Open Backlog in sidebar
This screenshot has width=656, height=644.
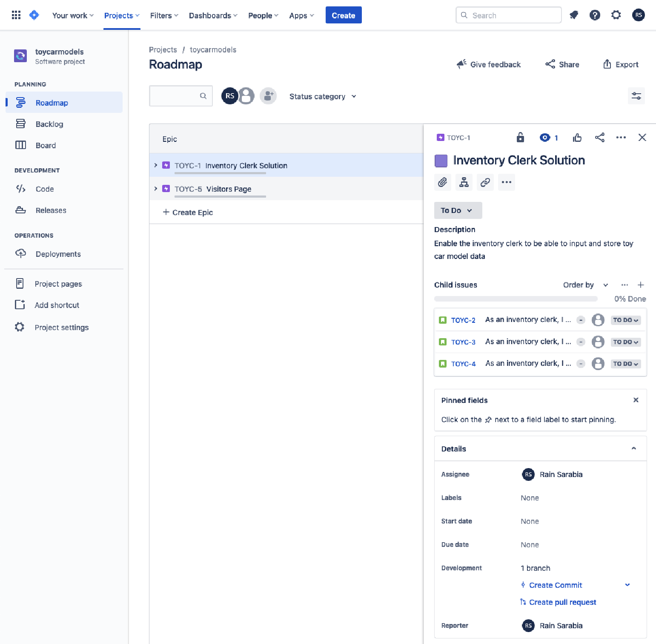click(x=64, y=124)
